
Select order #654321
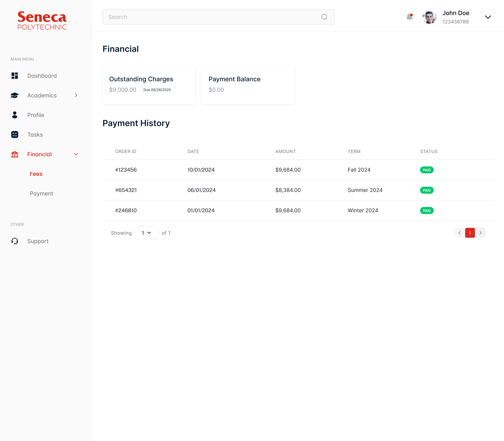tap(126, 190)
